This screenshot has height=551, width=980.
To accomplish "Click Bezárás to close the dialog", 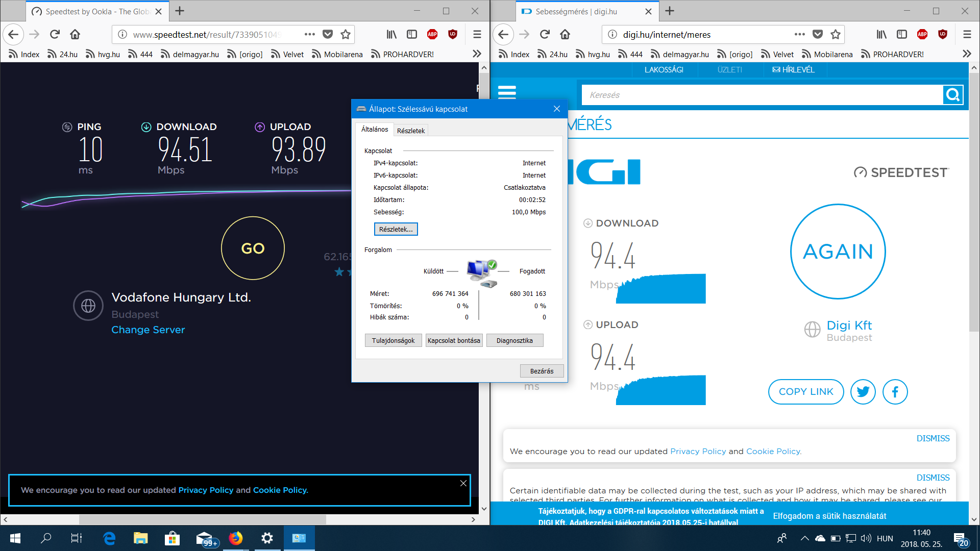I will click(x=542, y=371).
